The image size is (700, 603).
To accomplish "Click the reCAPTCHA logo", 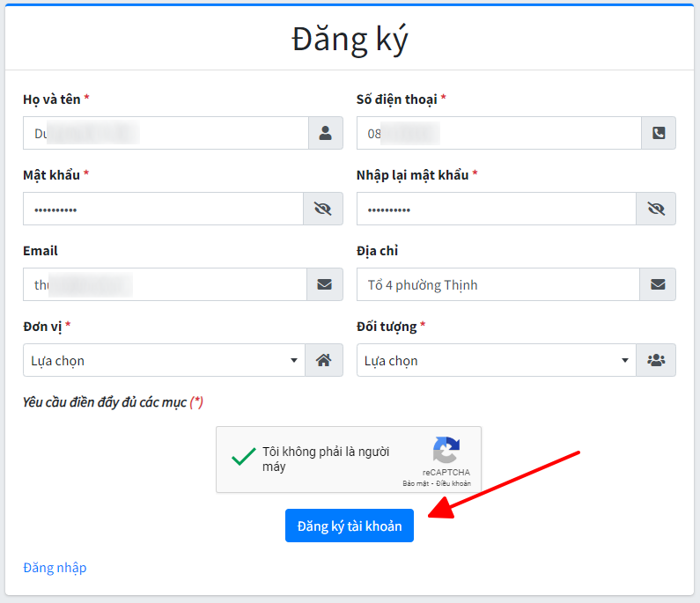I will [446, 451].
